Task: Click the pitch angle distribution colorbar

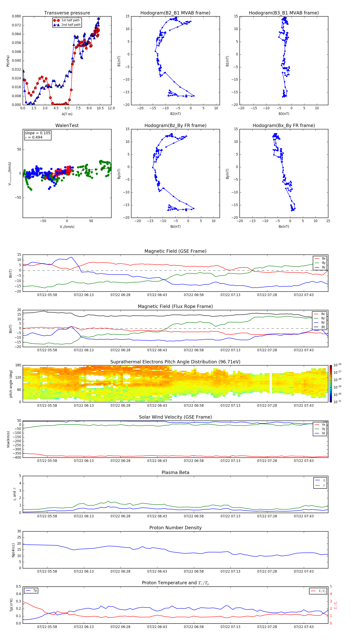Action: click(x=331, y=384)
